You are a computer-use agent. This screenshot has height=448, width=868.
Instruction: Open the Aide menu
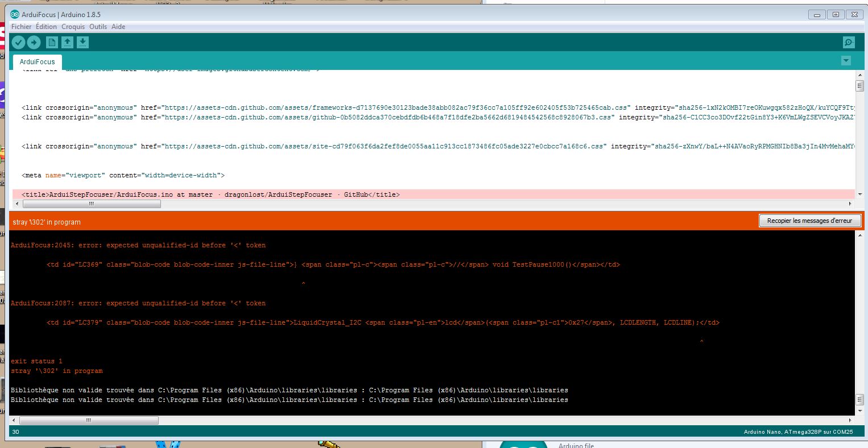coord(118,27)
